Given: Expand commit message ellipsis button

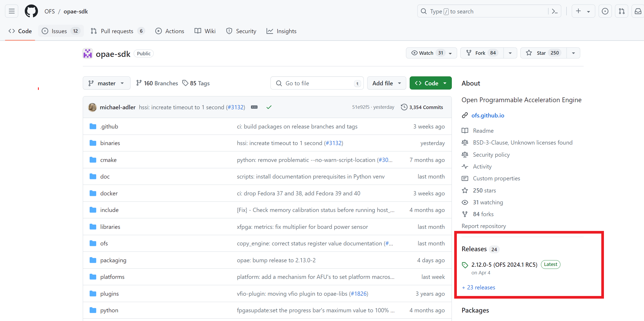Looking at the screenshot, I should coord(254,107).
